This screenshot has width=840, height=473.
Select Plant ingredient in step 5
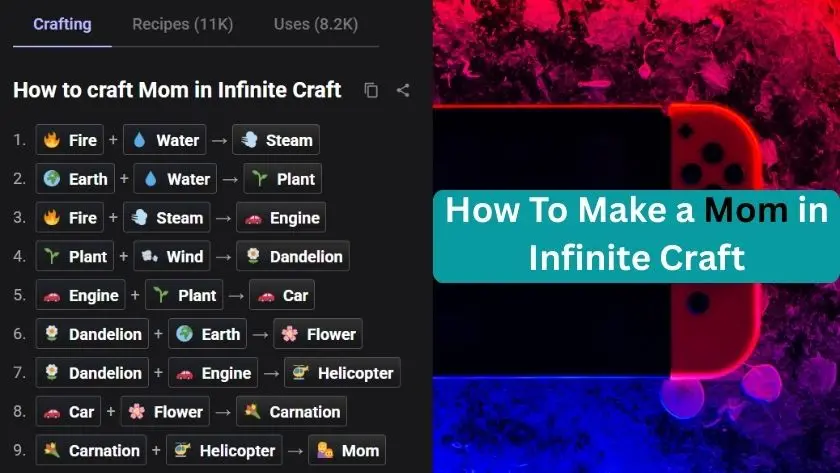(x=184, y=295)
